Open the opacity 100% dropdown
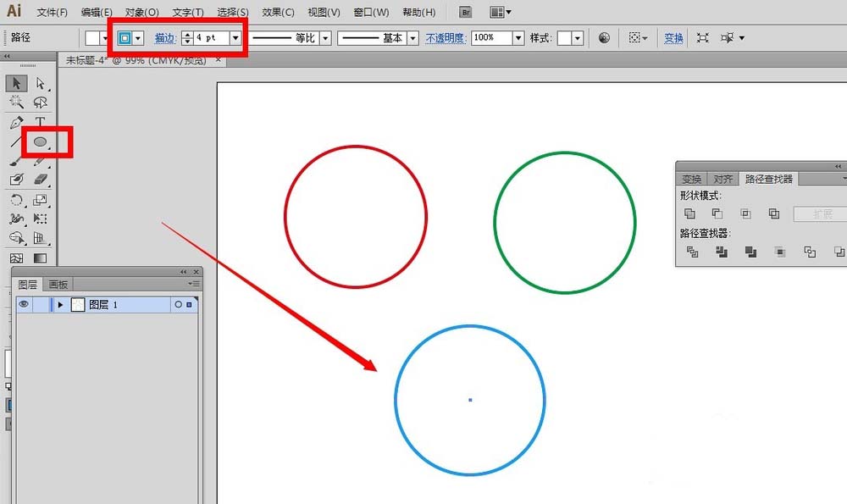The image size is (847, 504). point(518,38)
